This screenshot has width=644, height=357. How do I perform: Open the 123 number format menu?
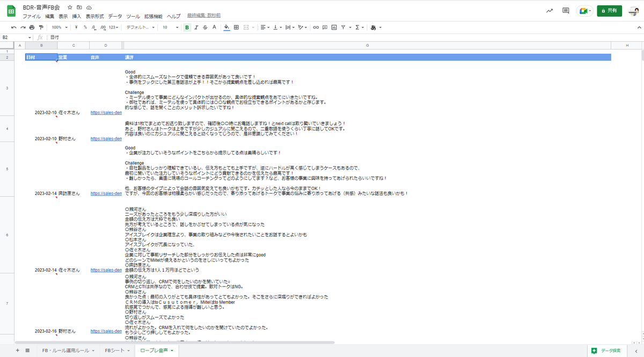click(113, 27)
